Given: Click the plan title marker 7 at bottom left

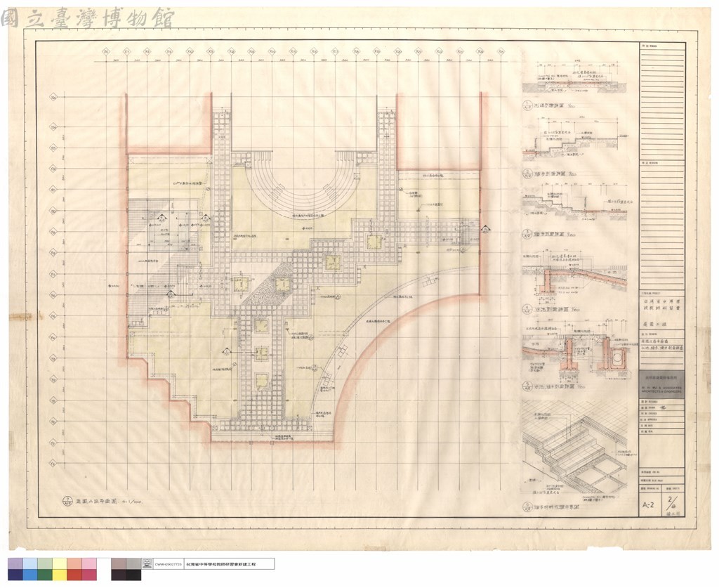Looking at the screenshot, I should pyautogui.click(x=103, y=502).
